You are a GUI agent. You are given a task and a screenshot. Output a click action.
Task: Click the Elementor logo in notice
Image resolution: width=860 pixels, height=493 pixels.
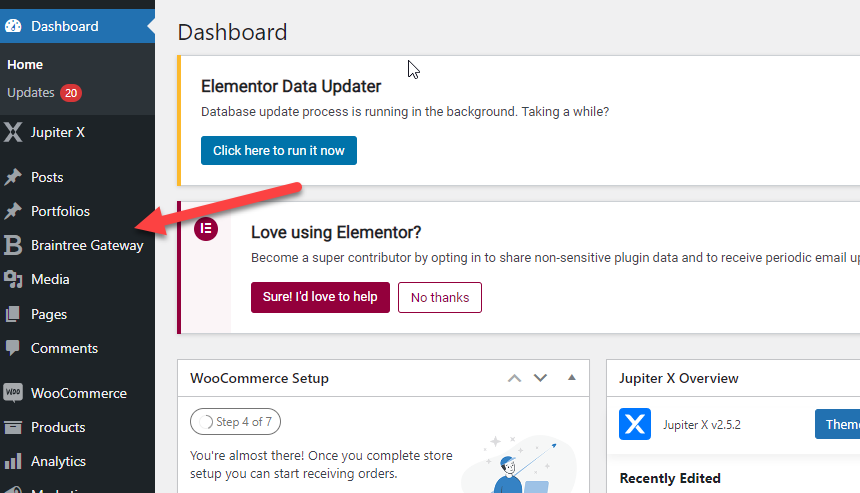click(x=206, y=229)
